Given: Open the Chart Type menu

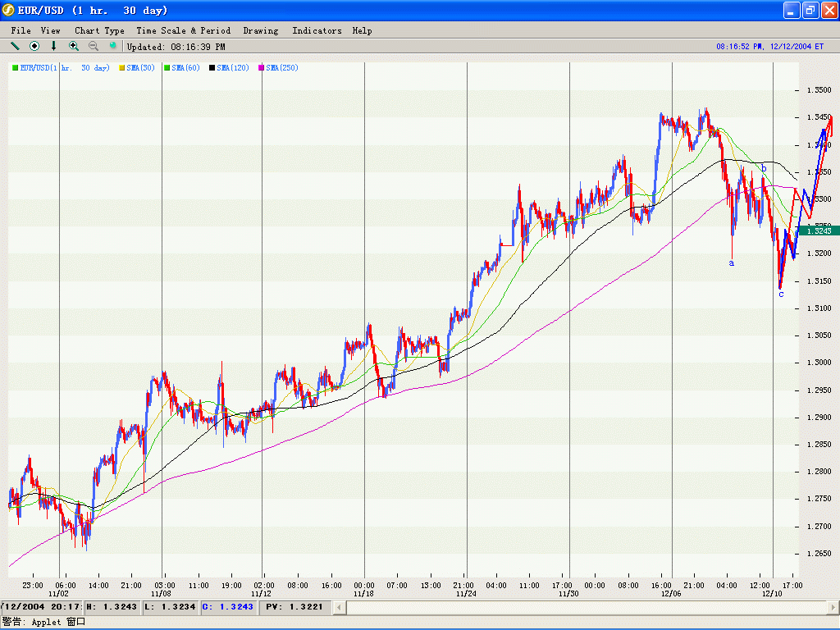Looking at the screenshot, I should click(99, 30).
